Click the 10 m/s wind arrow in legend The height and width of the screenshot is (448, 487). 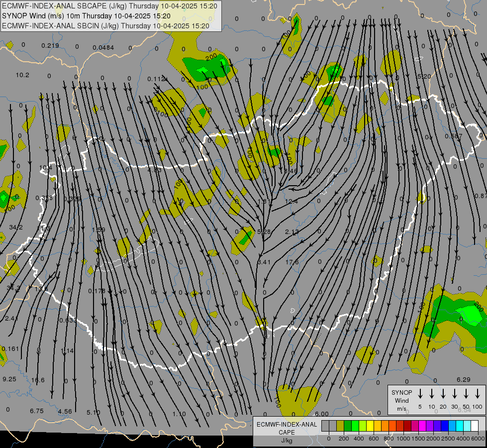pyautogui.click(x=431, y=393)
